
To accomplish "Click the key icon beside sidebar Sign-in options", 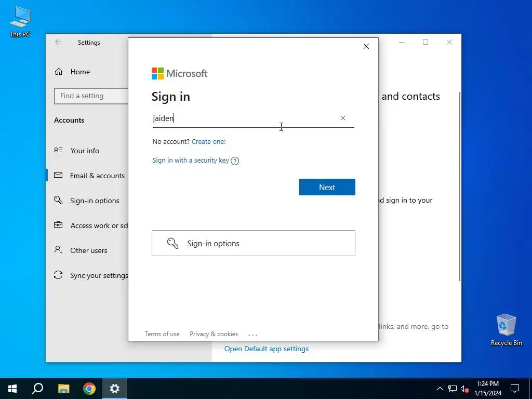I will tap(58, 200).
